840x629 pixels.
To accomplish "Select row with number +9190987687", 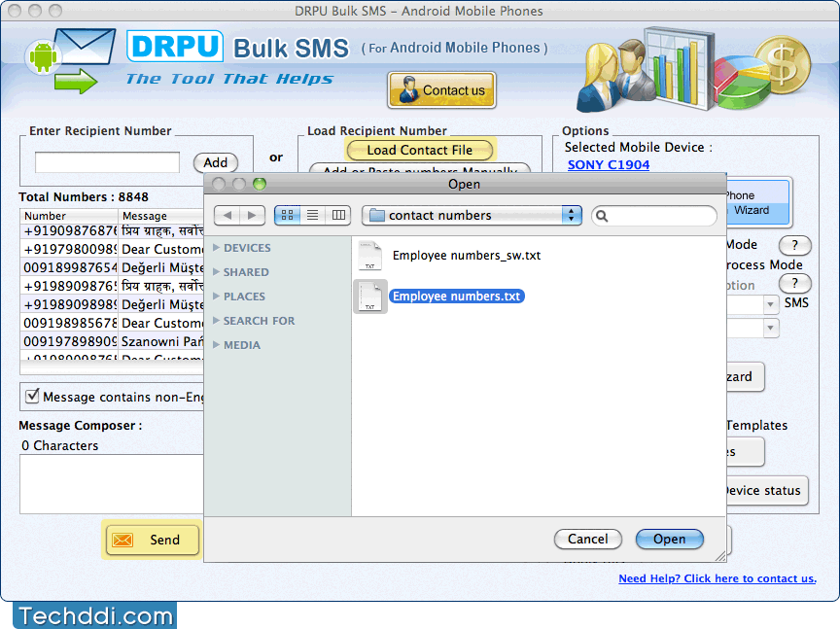I will click(x=112, y=231).
